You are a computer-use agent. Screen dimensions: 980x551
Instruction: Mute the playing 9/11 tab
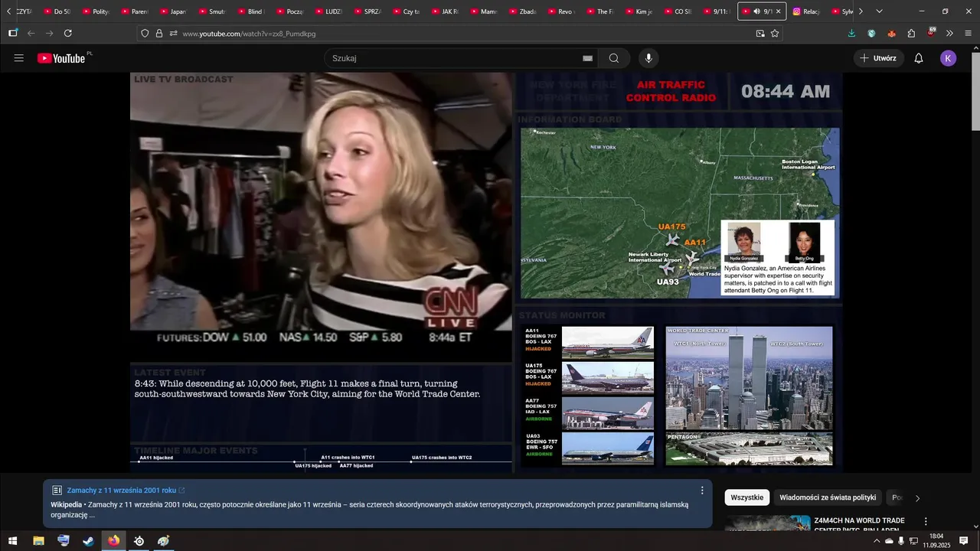(x=756, y=11)
